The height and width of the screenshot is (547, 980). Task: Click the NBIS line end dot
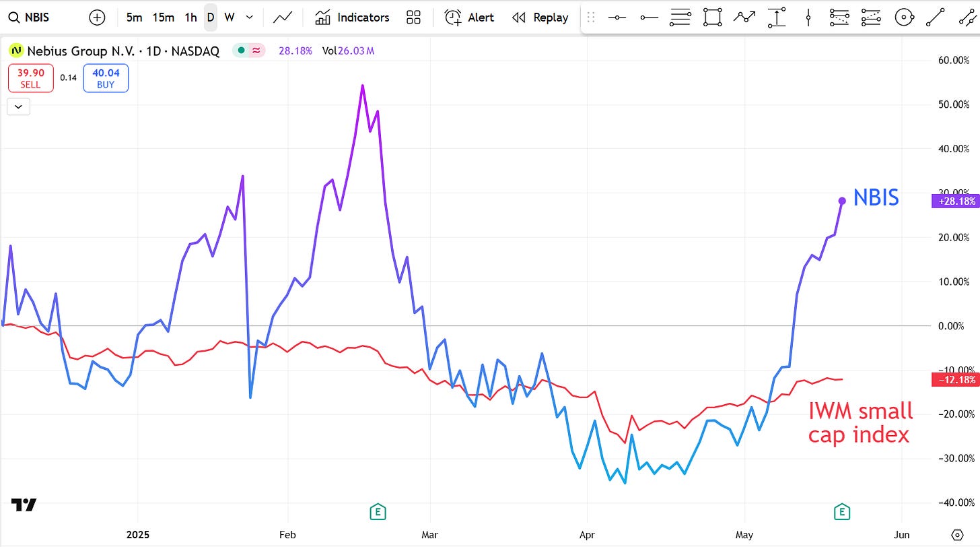(x=842, y=201)
